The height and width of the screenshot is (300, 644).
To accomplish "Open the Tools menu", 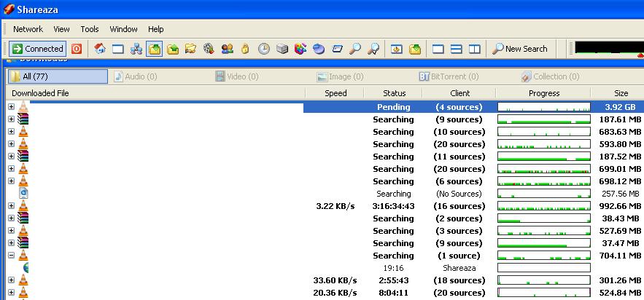I will 90,29.
